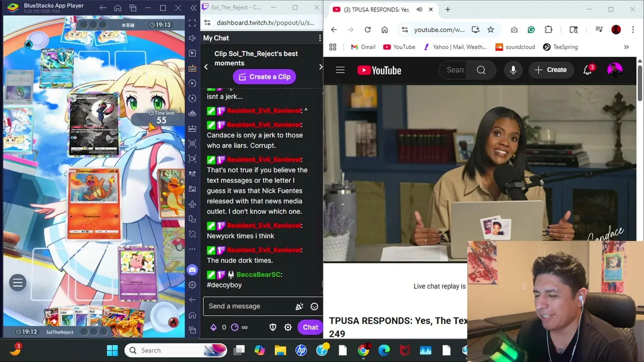Click the purple Chat send button

310,327
